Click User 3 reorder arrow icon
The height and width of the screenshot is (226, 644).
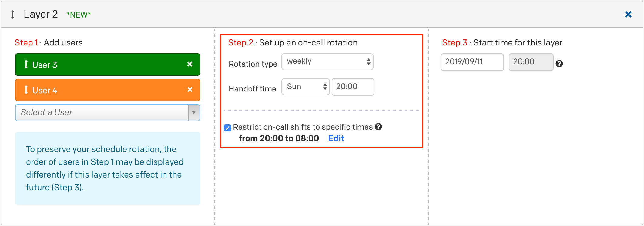(x=26, y=64)
